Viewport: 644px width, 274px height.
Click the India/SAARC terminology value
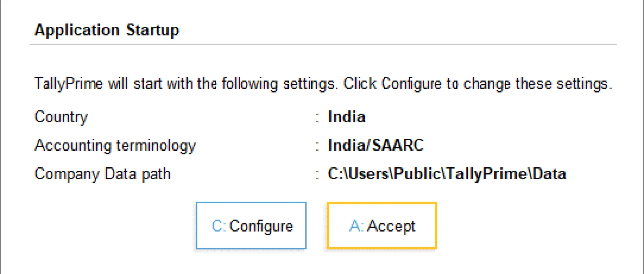click(x=376, y=145)
